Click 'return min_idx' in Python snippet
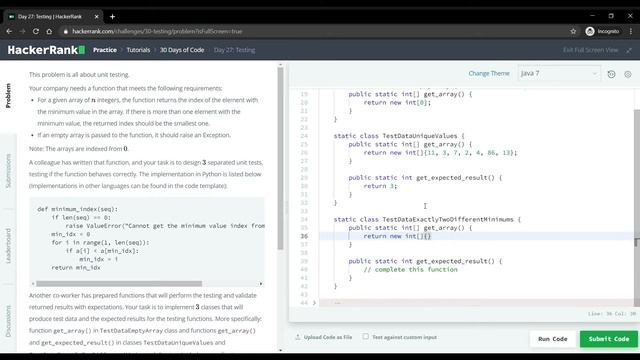Viewport: 640px width, 360px height. (x=76, y=267)
